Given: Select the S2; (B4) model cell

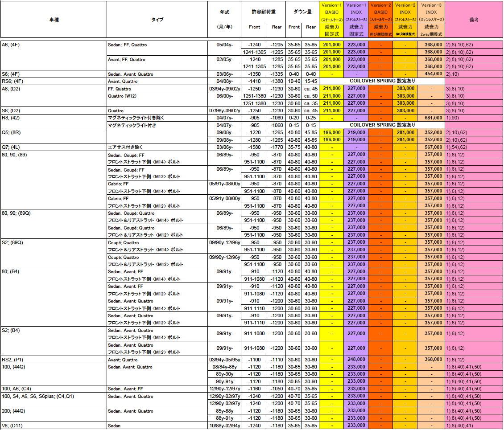Looking at the screenshot, I should point(54,341).
